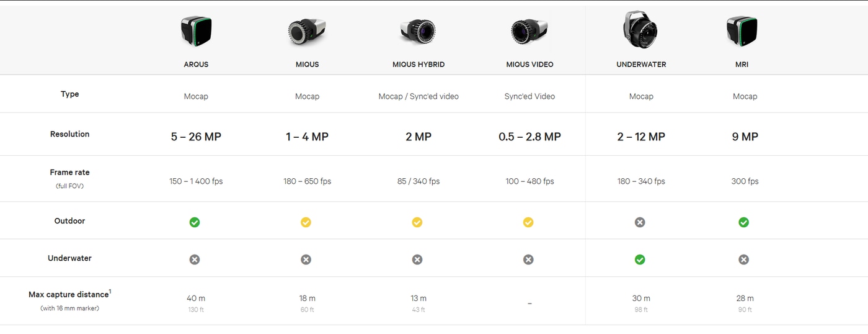Select the '0.5 – 2.8 MP' resolution value
The image size is (868, 334).
tap(529, 137)
